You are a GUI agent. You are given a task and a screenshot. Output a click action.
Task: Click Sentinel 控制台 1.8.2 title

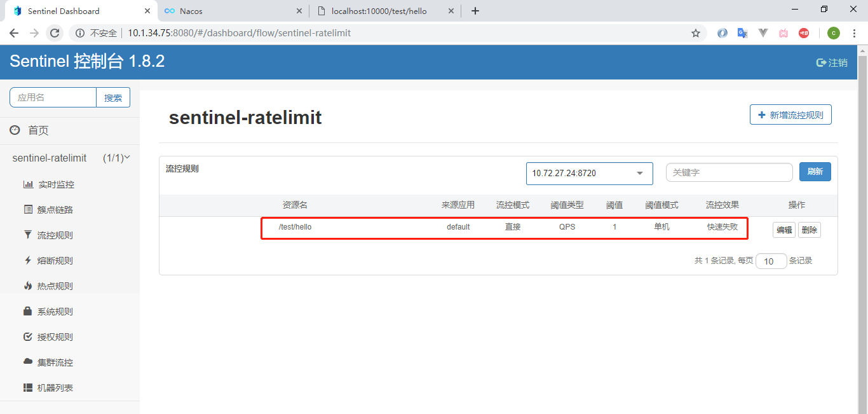pos(87,61)
